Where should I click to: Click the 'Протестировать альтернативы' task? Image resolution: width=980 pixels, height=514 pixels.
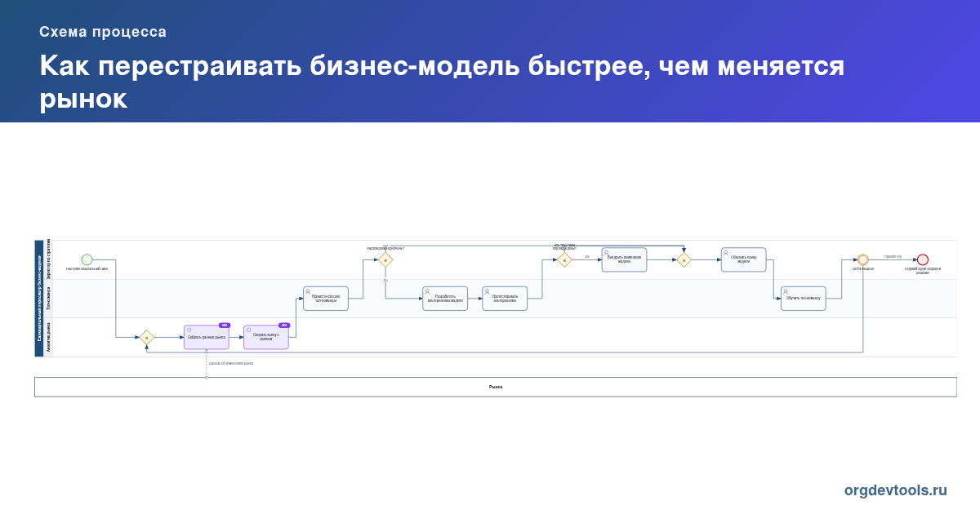click(505, 299)
